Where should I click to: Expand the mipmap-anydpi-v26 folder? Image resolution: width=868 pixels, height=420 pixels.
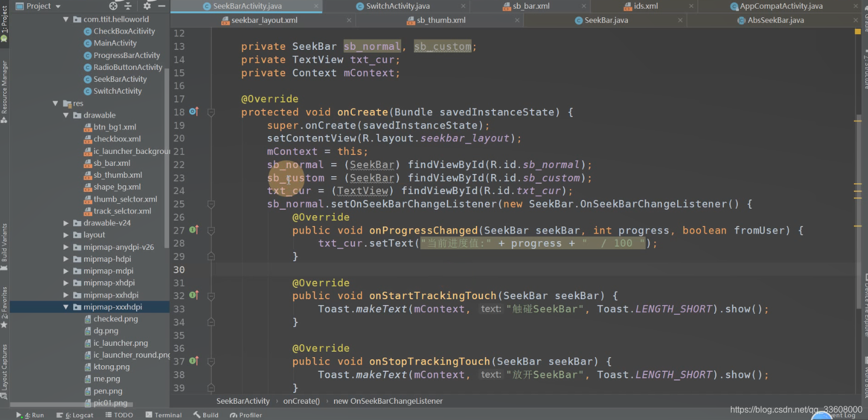[66, 247]
